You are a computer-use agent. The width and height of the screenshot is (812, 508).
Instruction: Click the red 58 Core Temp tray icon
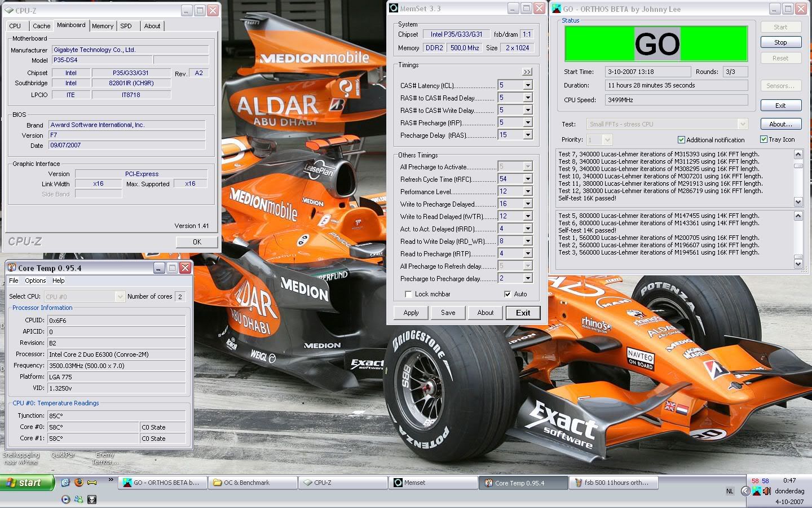[x=755, y=481]
